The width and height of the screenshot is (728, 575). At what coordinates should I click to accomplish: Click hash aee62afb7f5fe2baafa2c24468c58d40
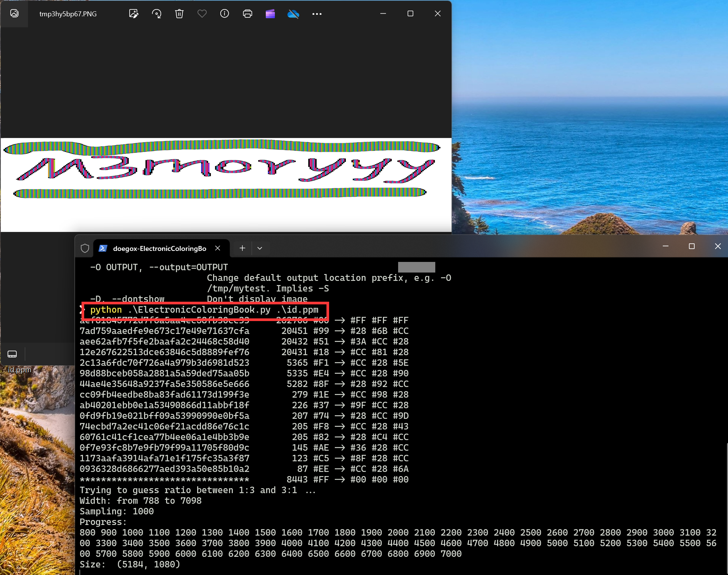pos(165,342)
